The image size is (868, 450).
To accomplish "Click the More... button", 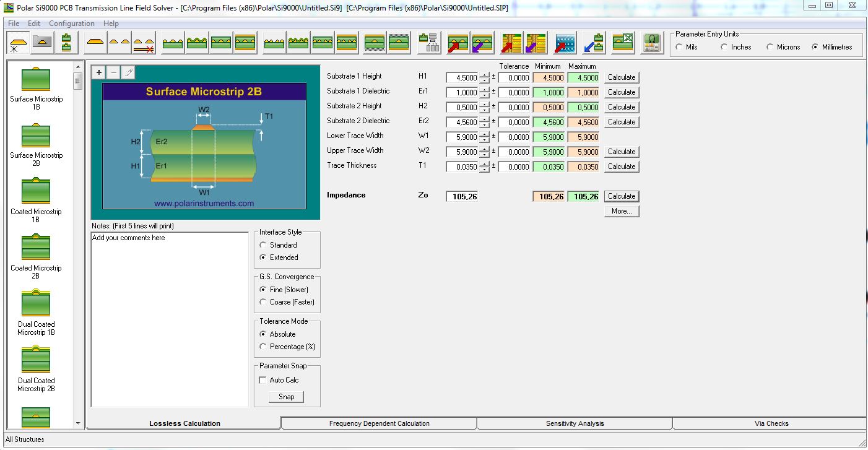I will [622, 211].
